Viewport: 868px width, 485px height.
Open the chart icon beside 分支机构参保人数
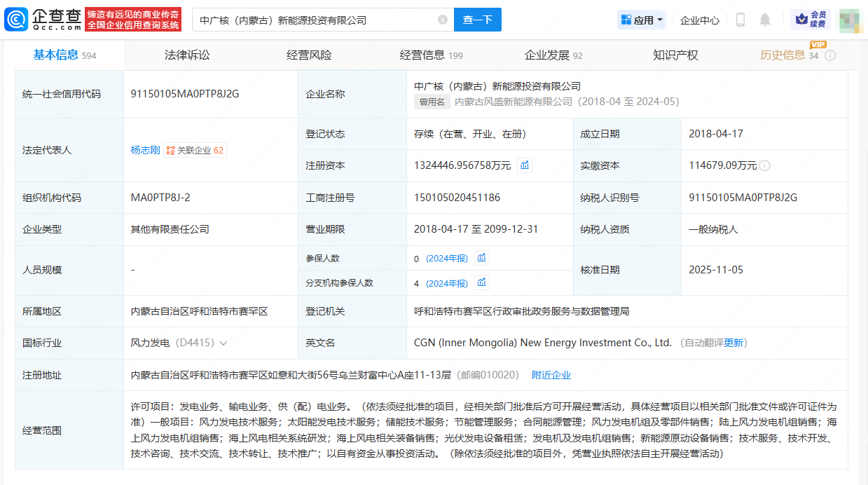481,282
